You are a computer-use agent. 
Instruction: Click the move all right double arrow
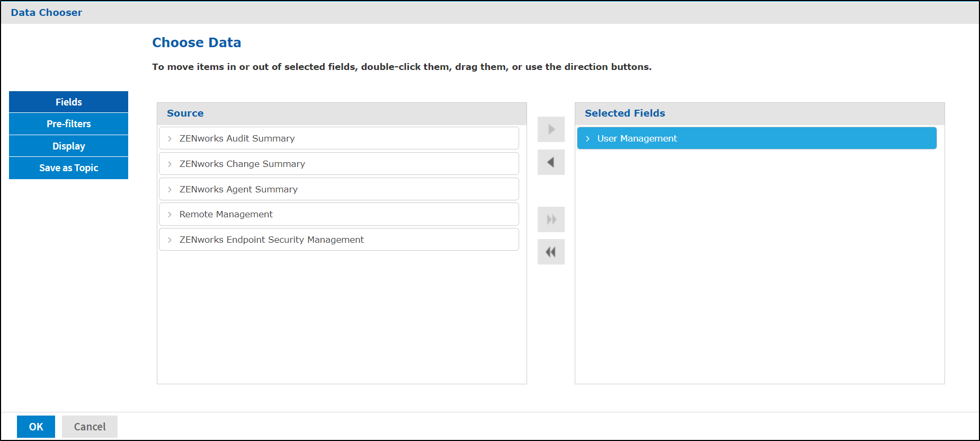(551, 219)
